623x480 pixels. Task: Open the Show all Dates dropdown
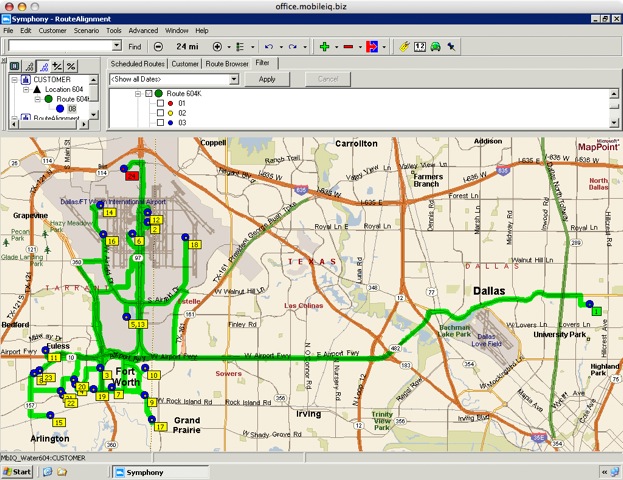pos(233,79)
